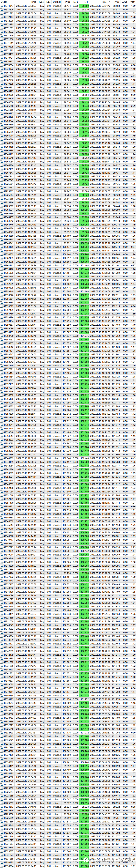Sort by the Profit column header
This screenshot has width=136, height=868.
click(x=132, y=2)
